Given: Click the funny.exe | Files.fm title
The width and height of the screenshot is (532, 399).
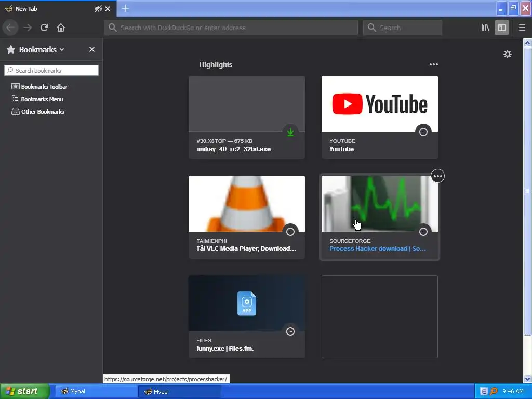Looking at the screenshot, I should click(x=225, y=349).
